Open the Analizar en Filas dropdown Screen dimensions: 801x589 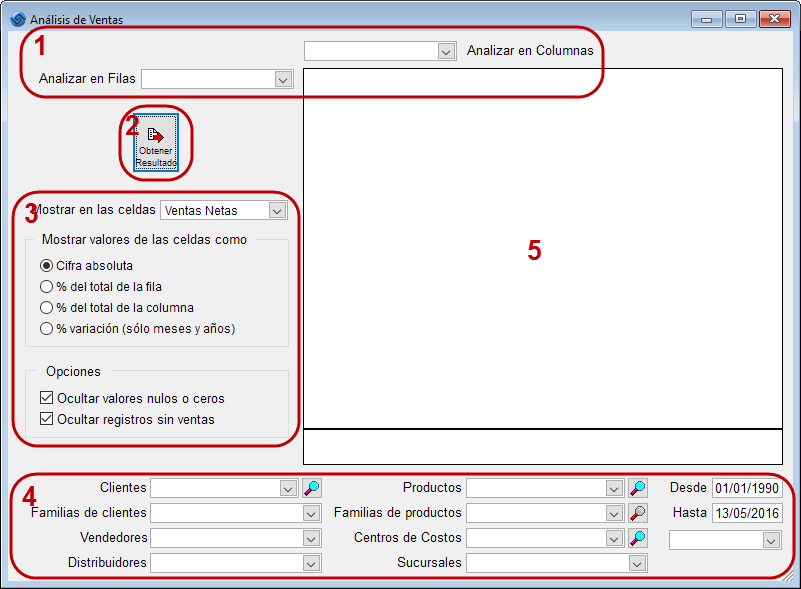283,79
